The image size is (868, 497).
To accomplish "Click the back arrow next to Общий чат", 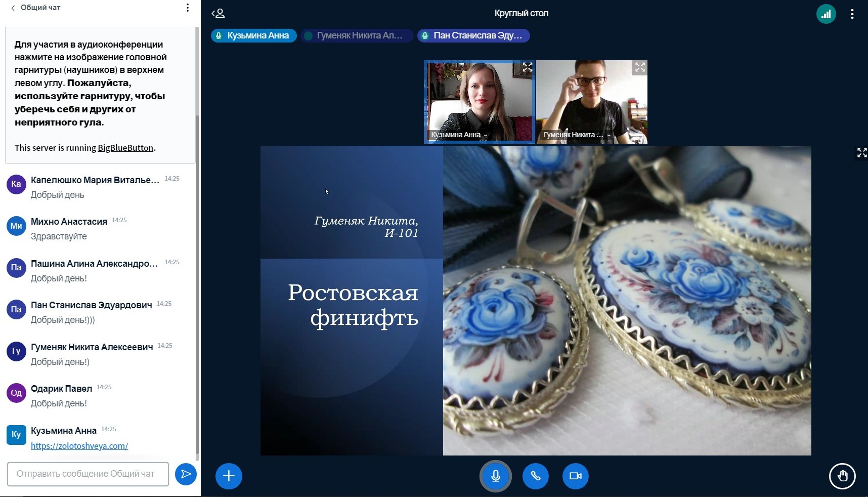I will 13,8.
